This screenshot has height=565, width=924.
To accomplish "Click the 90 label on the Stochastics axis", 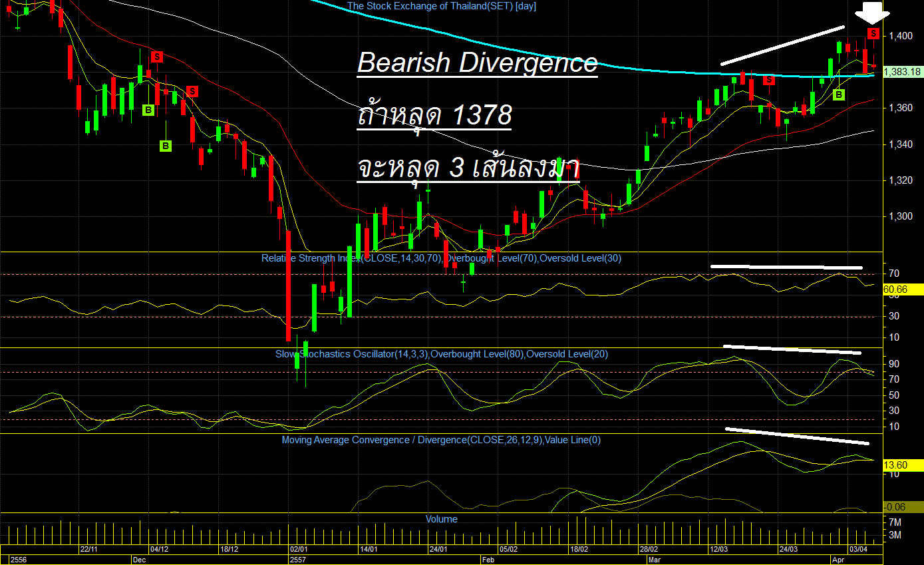I will pos(893,364).
